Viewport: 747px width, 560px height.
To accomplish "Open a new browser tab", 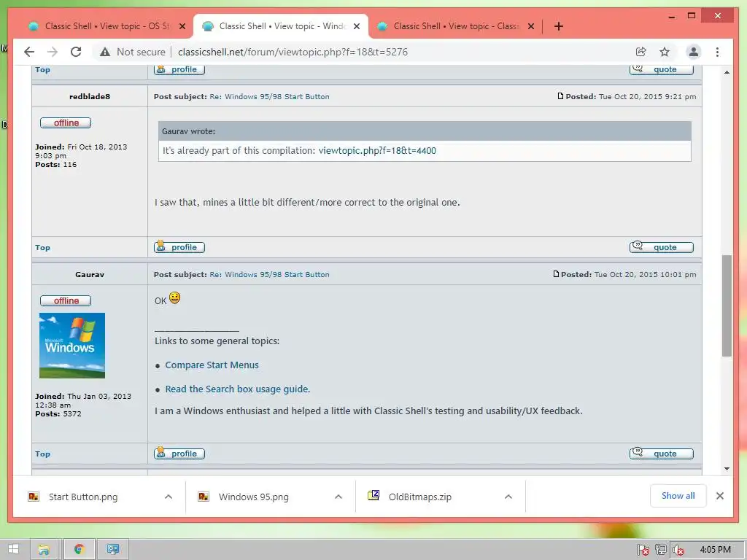I will pos(559,26).
